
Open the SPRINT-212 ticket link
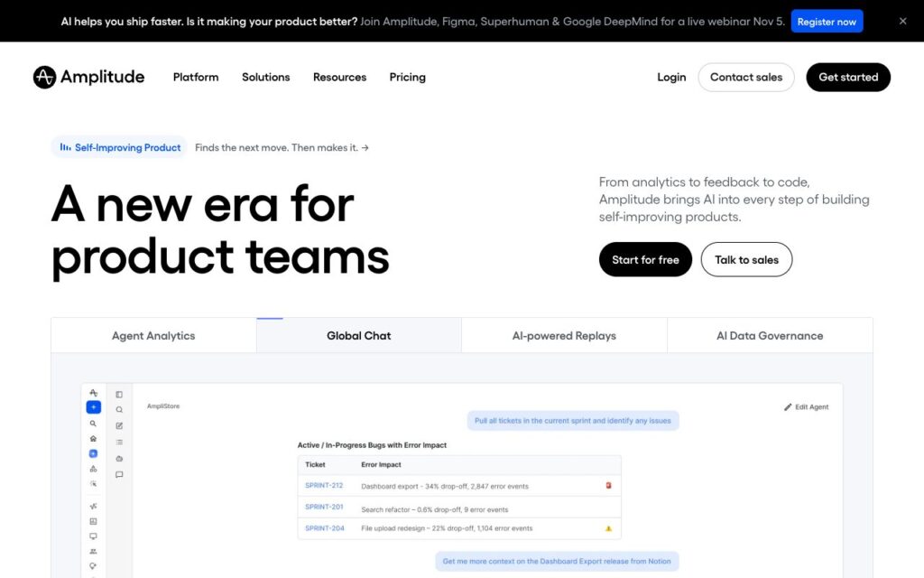pos(324,485)
